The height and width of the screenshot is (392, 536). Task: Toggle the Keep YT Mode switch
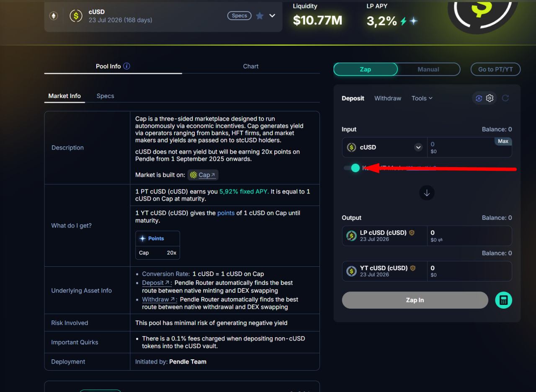tap(352, 168)
